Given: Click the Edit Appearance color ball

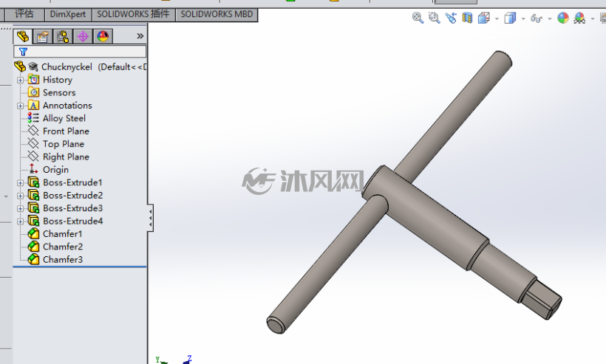Looking at the screenshot, I should tap(563, 18).
